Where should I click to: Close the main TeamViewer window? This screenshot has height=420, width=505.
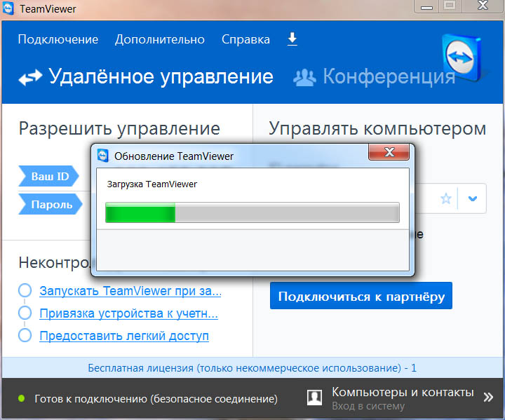(x=483, y=6)
